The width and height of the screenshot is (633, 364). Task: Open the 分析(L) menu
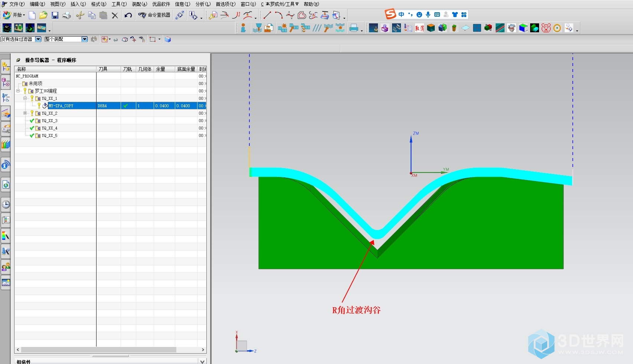click(x=203, y=4)
